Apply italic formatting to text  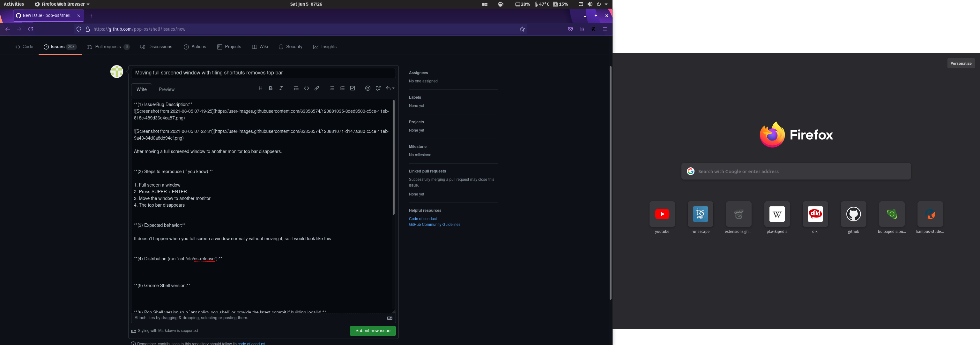[281, 88]
